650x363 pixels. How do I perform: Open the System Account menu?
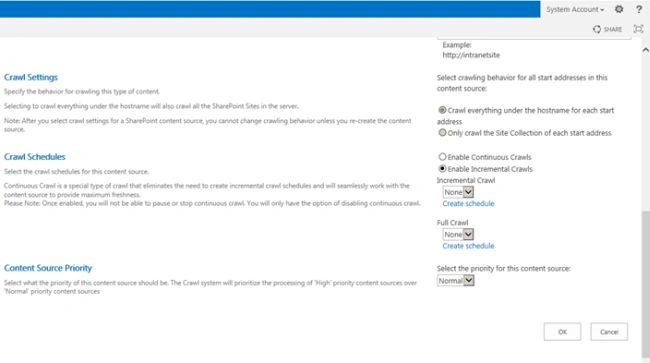[x=575, y=9]
